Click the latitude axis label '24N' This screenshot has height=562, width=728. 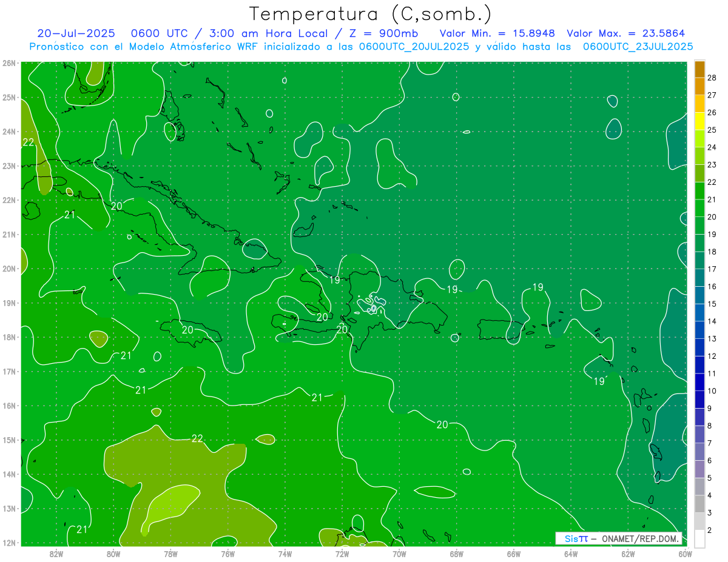(x=9, y=132)
